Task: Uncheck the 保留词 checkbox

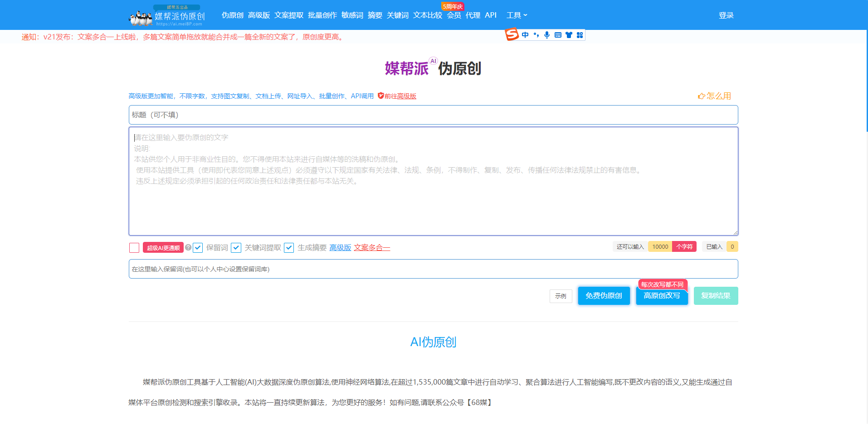Action: click(x=197, y=247)
